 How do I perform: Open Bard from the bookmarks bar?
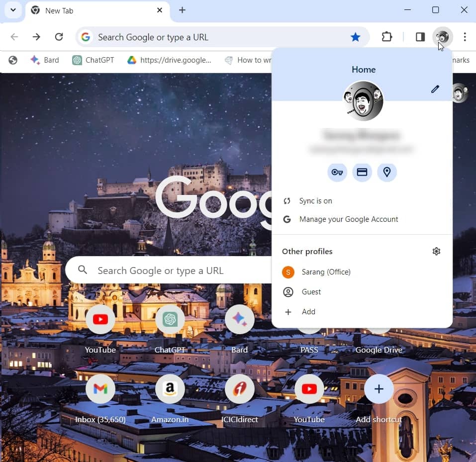tap(45, 60)
